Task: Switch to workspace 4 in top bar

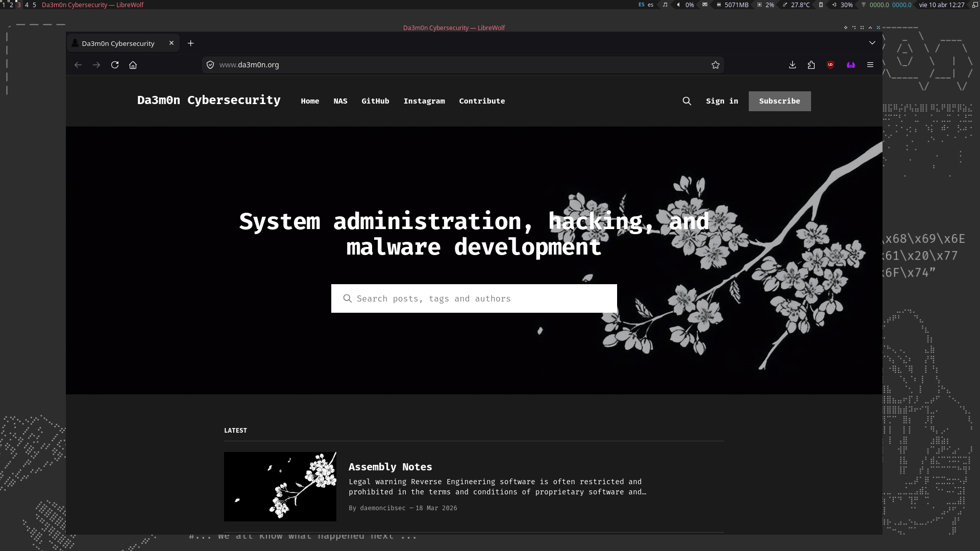Action: tap(27, 5)
